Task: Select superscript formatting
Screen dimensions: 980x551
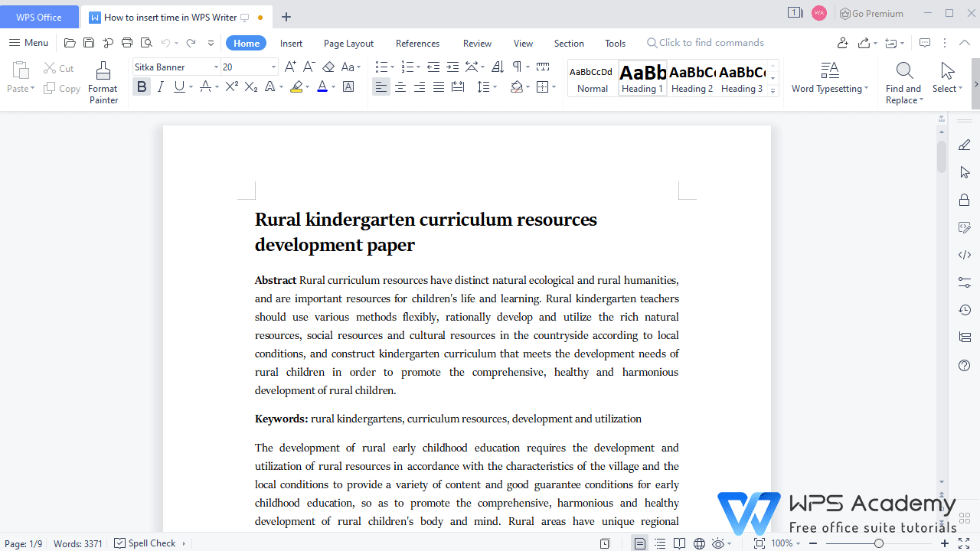Action: 230,86
